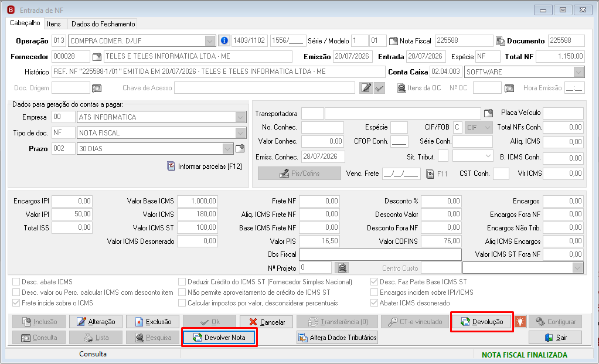The image size is (599, 364).
Task: Open the Tipo de doc. NOTA FISCAL dropdown
Action: tap(240, 133)
